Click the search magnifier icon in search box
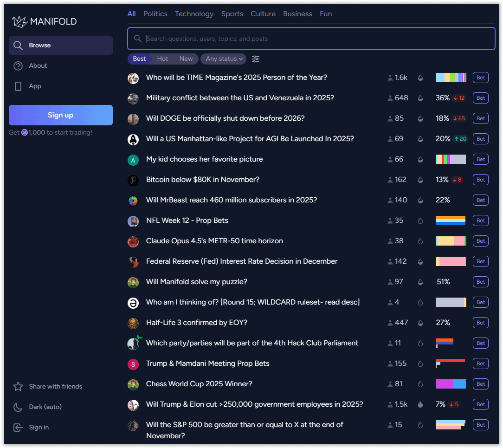 138,39
